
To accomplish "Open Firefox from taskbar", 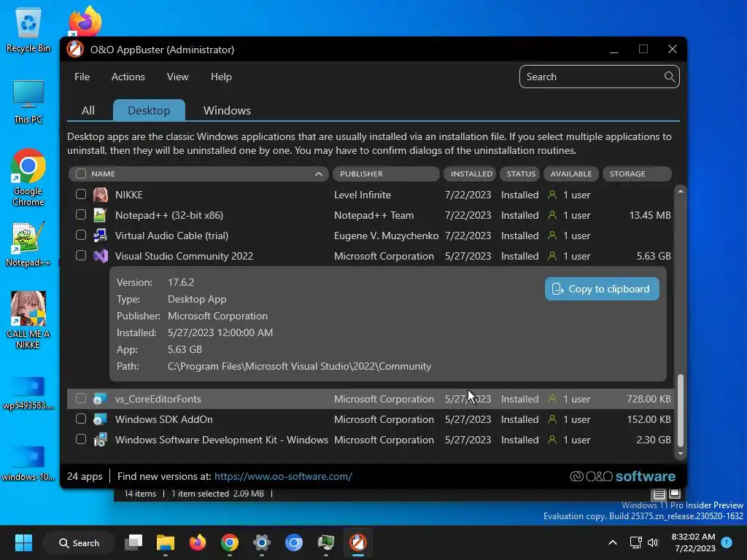I will tap(197, 542).
